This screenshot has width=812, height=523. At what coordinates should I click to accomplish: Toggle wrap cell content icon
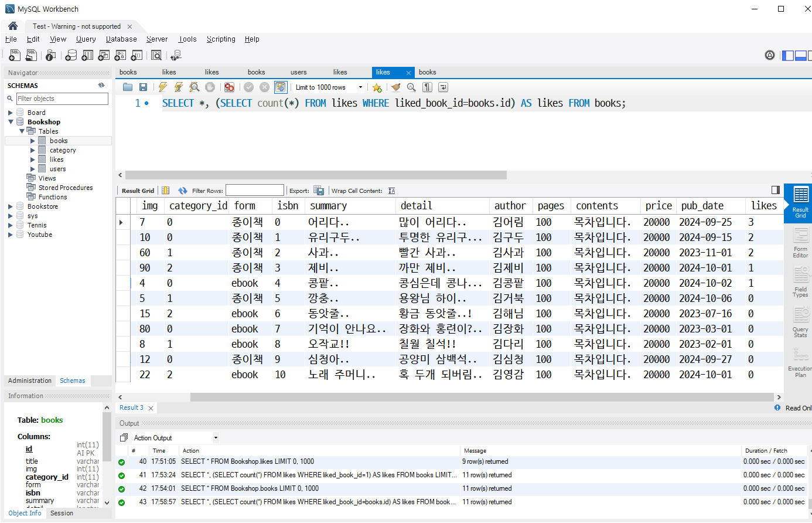click(391, 191)
